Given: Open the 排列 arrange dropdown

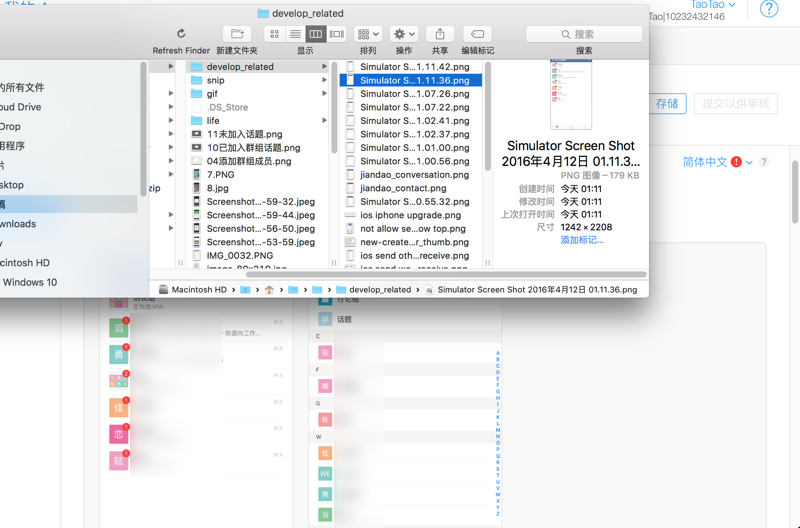Looking at the screenshot, I should pos(368,34).
